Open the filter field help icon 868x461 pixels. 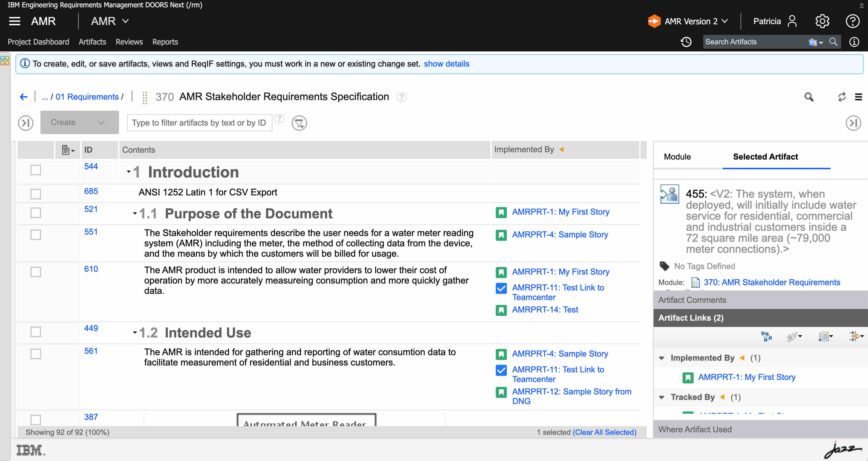coord(279,119)
